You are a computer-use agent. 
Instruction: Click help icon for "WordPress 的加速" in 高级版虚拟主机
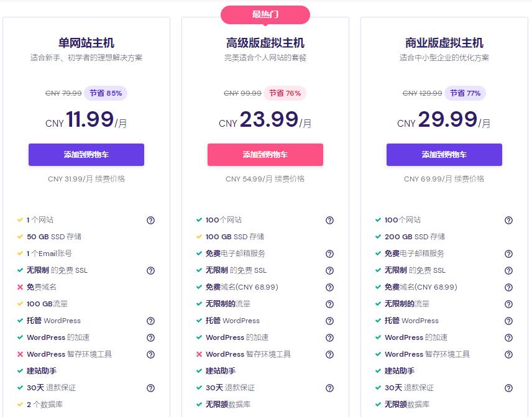(329, 337)
